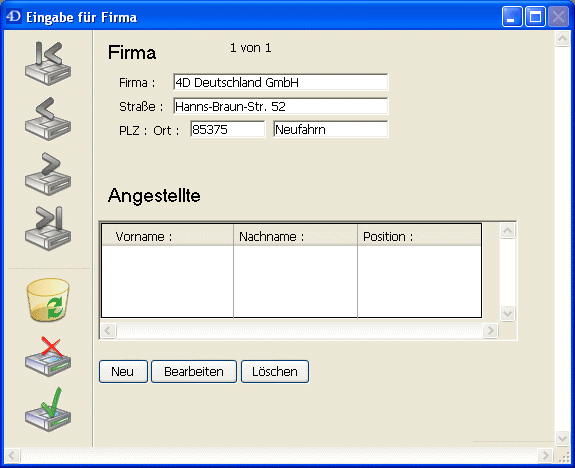575x468 pixels.
Task: Click the employee list's down scroll arrow
Action: click(x=508, y=314)
